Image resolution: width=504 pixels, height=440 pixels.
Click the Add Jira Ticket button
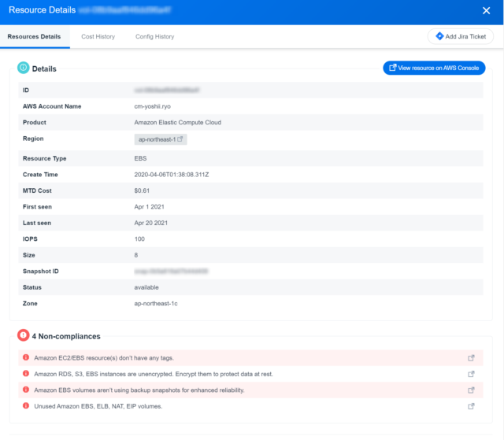coord(460,36)
